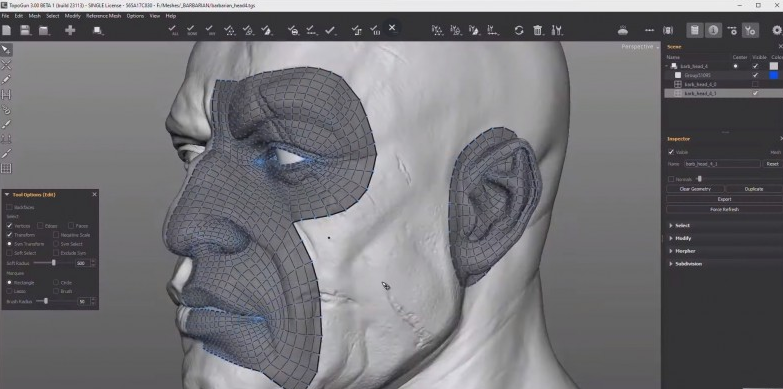Open the Perspective view dropdown
Image resolution: width=783 pixels, height=389 pixels.
640,46
